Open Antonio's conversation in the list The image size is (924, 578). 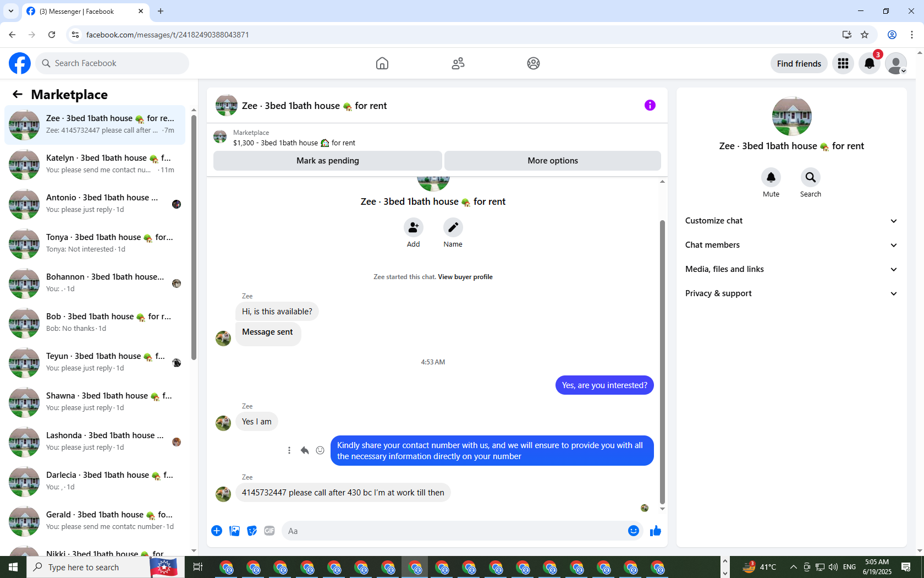95,204
